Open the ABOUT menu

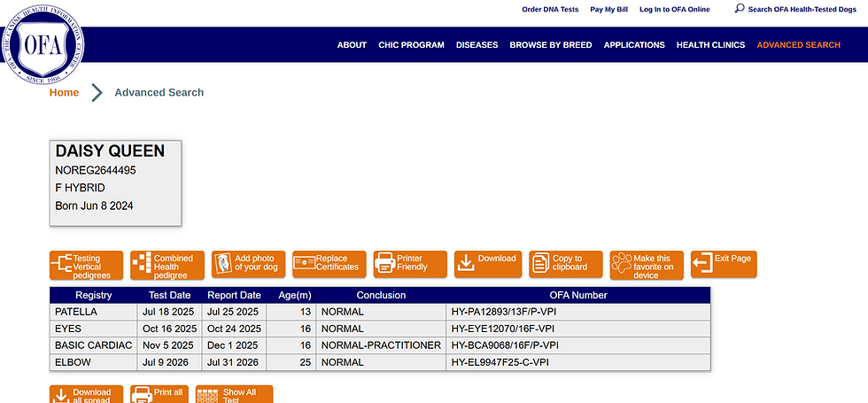tap(353, 45)
